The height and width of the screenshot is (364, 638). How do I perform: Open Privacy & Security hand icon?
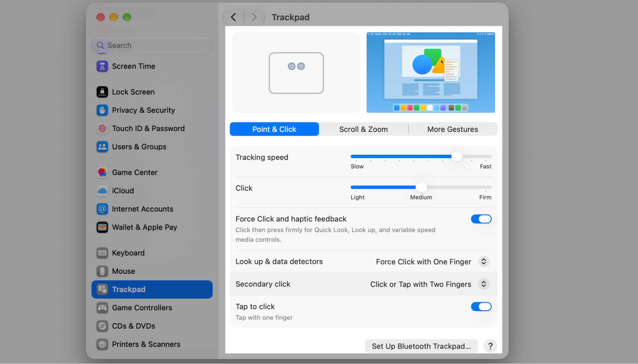(x=102, y=110)
